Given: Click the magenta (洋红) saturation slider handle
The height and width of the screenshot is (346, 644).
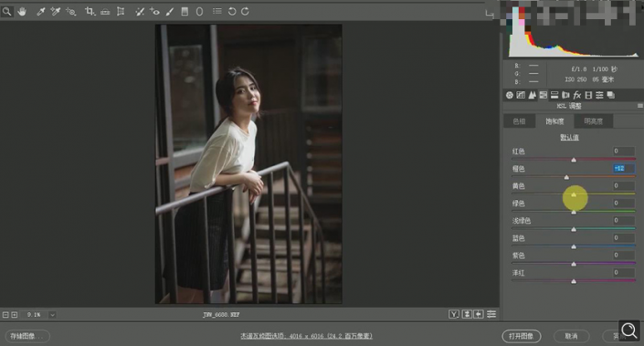Looking at the screenshot, I should pyautogui.click(x=574, y=281).
